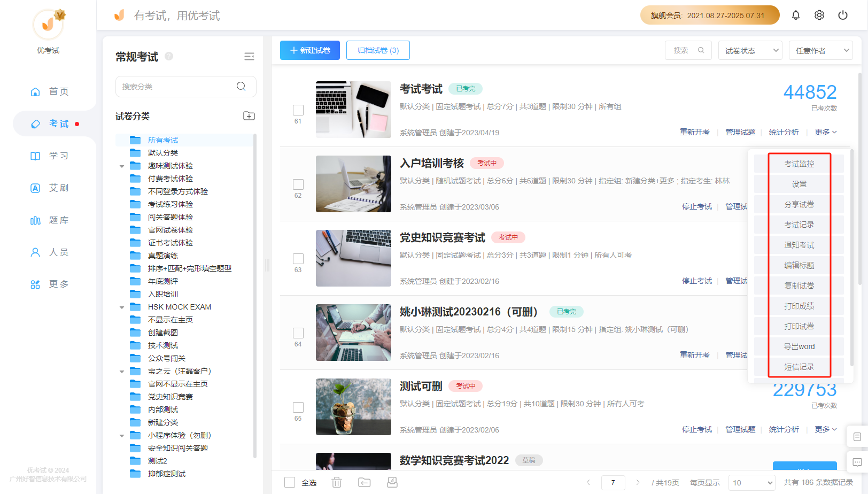This screenshot has height=494, width=868.
Task: Expand 更多 menu for 测试可删 row
Action: pos(826,429)
